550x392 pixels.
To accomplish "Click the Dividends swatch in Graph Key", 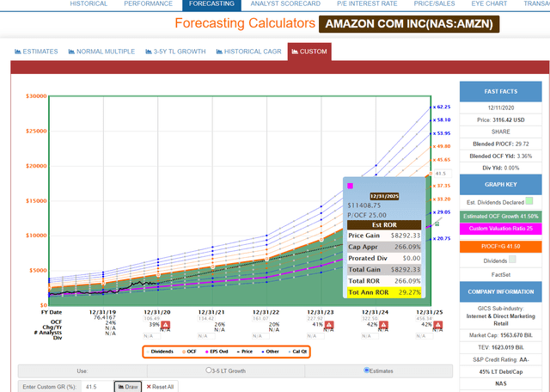I will click(512, 260).
